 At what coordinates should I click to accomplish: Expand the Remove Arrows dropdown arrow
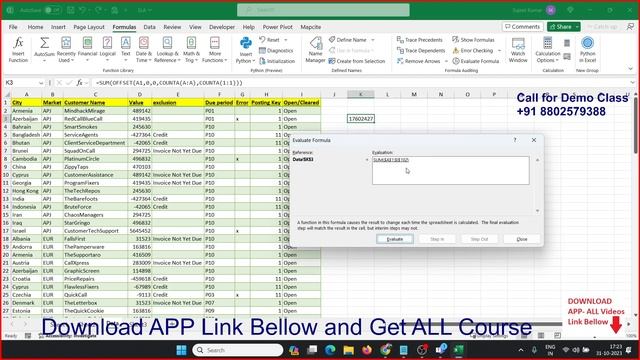446,61
